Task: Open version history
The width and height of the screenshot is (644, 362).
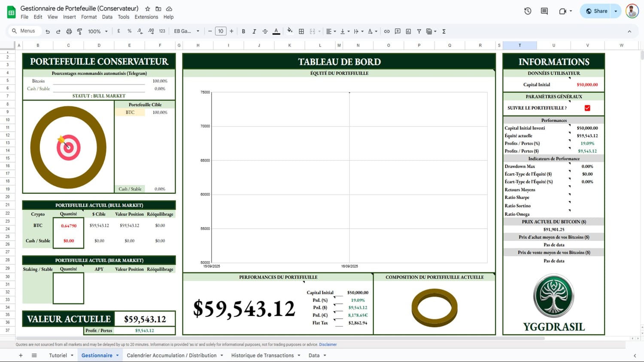Action: coord(528,11)
